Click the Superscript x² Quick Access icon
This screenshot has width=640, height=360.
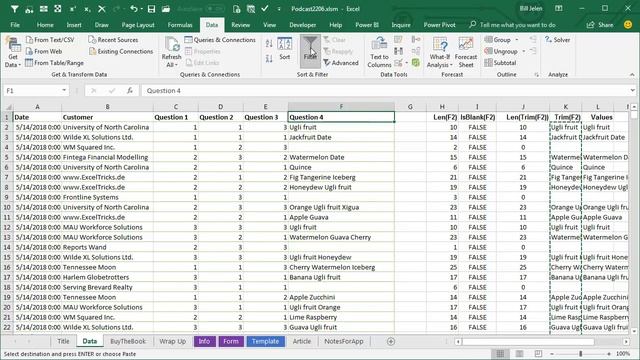coord(73,9)
